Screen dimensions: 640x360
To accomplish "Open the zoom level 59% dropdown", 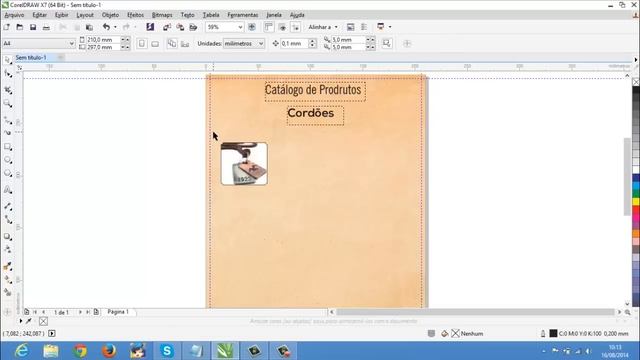I will tap(240, 27).
